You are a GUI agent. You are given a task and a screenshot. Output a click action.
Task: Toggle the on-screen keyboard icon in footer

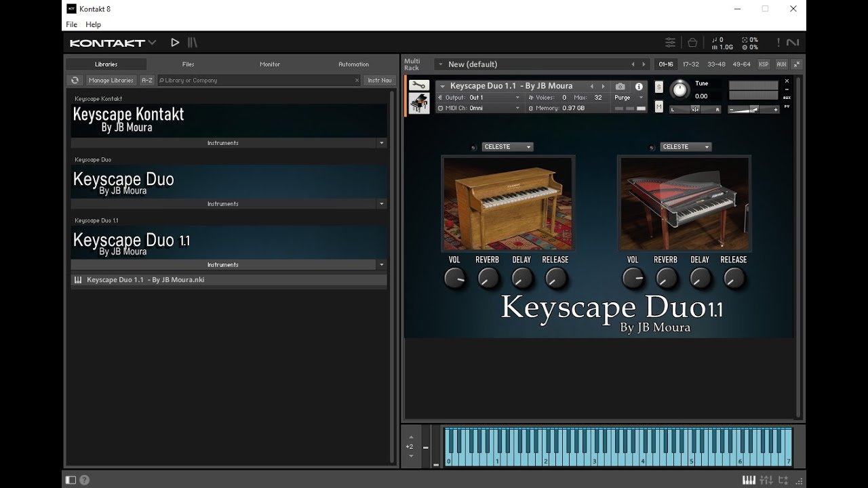tap(749, 480)
